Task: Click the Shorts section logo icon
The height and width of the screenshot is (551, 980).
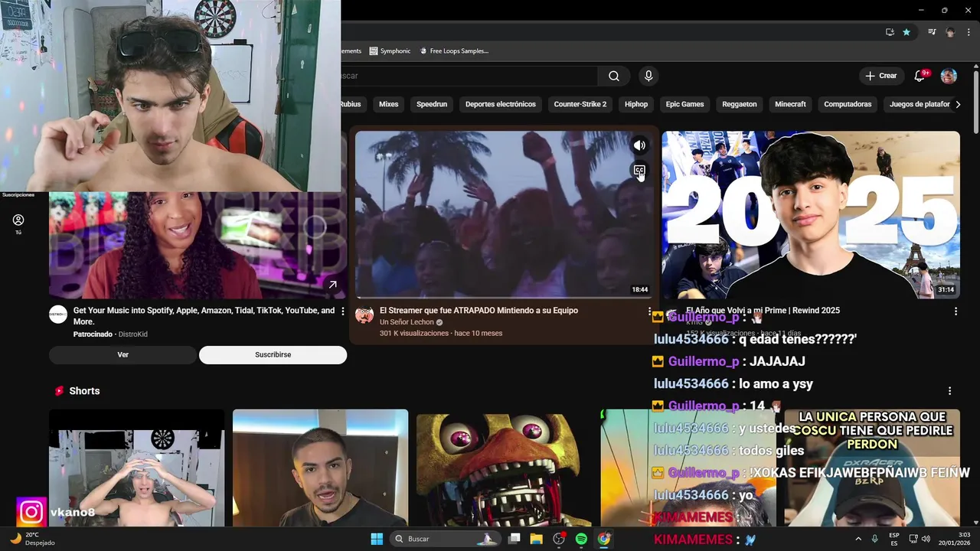Action: click(x=59, y=391)
